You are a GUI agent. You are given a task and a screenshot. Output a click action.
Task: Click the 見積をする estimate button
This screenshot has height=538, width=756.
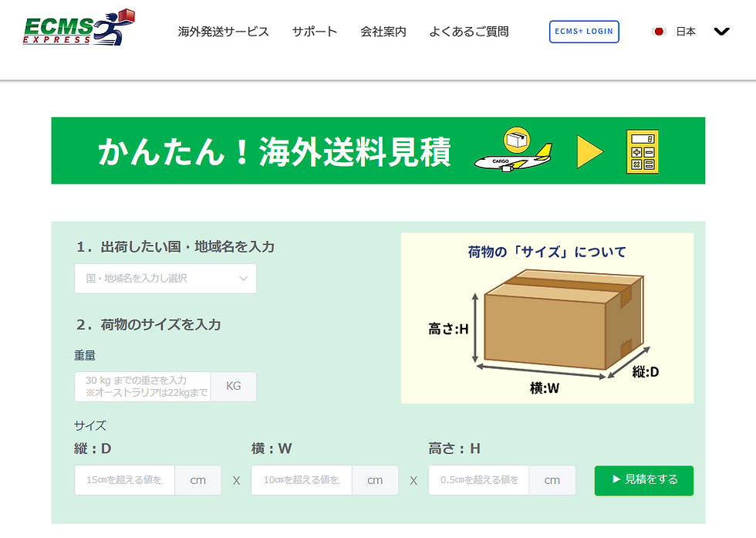click(x=643, y=480)
